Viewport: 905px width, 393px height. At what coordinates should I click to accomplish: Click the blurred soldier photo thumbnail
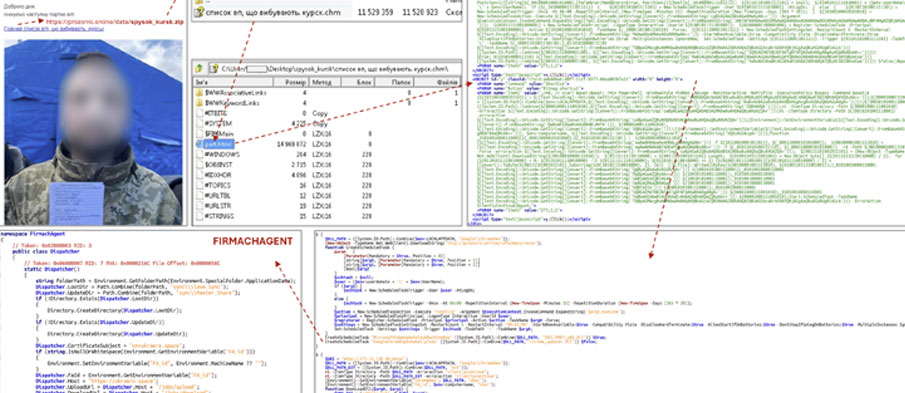coord(93,132)
